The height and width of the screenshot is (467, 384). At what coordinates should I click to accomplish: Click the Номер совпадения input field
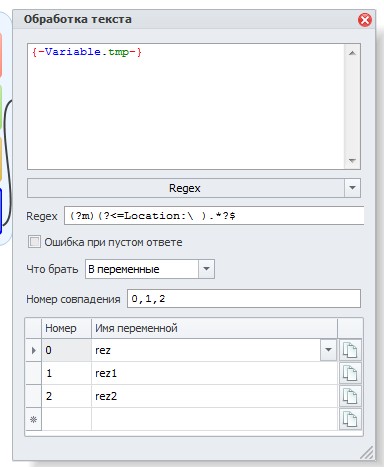(x=244, y=298)
